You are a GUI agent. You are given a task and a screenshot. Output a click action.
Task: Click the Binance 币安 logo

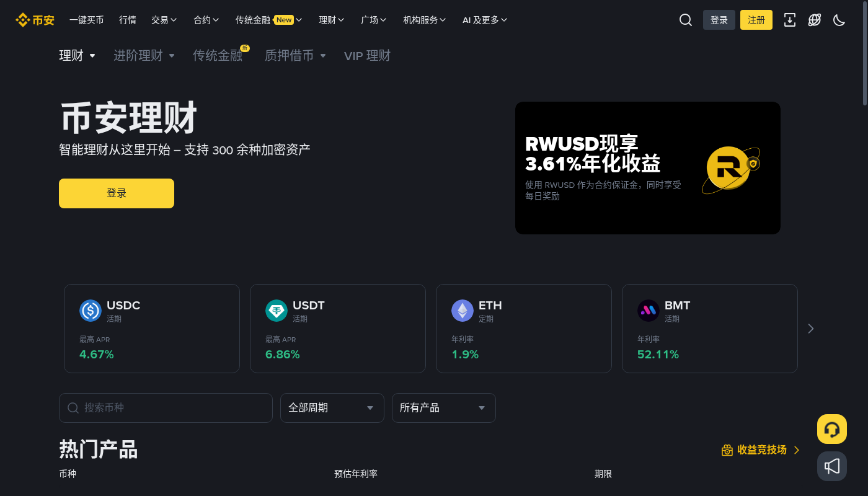tap(35, 20)
